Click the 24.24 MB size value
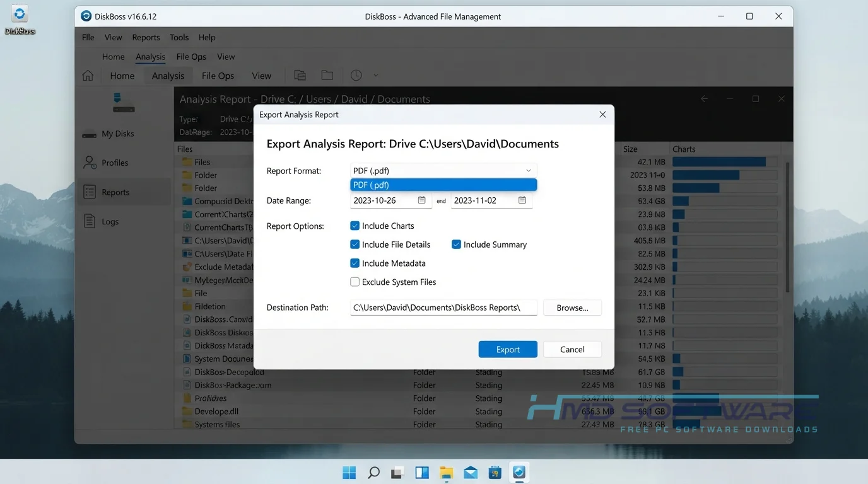Screen dimensions: 868x484 point(650,280)
